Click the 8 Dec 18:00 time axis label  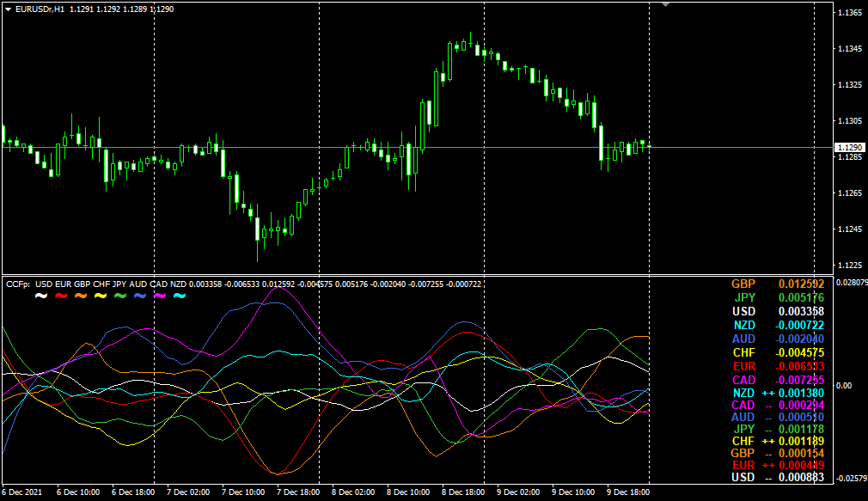463,493
